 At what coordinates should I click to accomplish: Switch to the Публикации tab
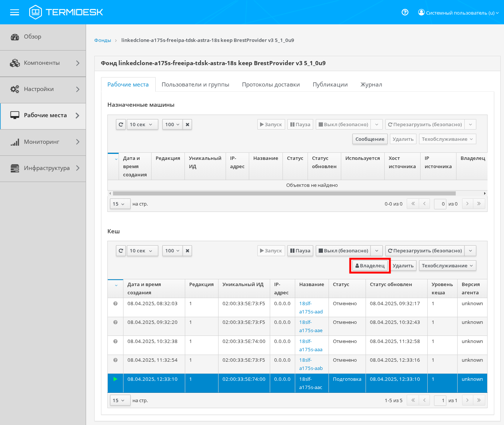330,85
